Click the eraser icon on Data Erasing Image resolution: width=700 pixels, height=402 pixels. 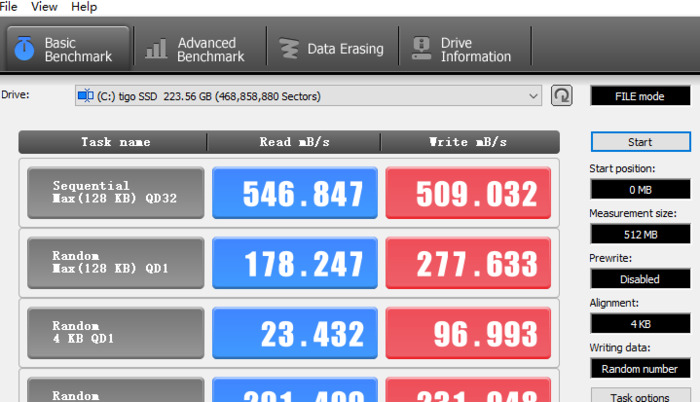point(289,48)
